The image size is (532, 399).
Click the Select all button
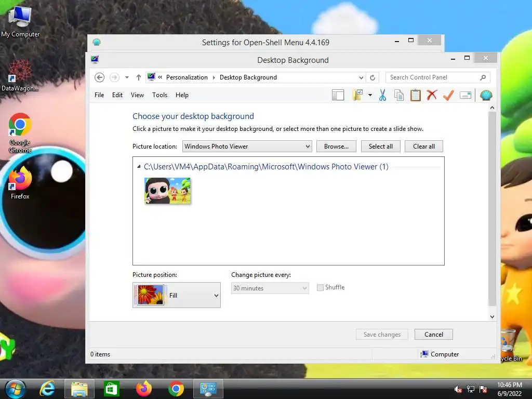pyautogui.click(x=381, y=146)
